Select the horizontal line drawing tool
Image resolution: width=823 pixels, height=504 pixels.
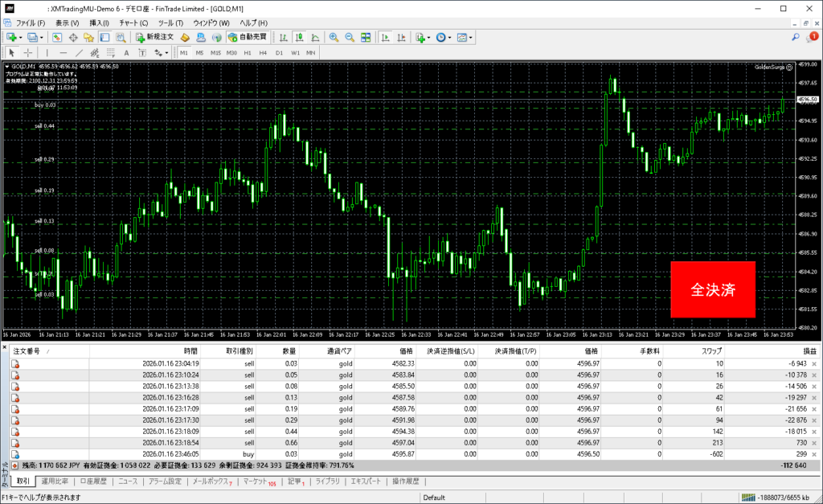[x=62, y=52]
